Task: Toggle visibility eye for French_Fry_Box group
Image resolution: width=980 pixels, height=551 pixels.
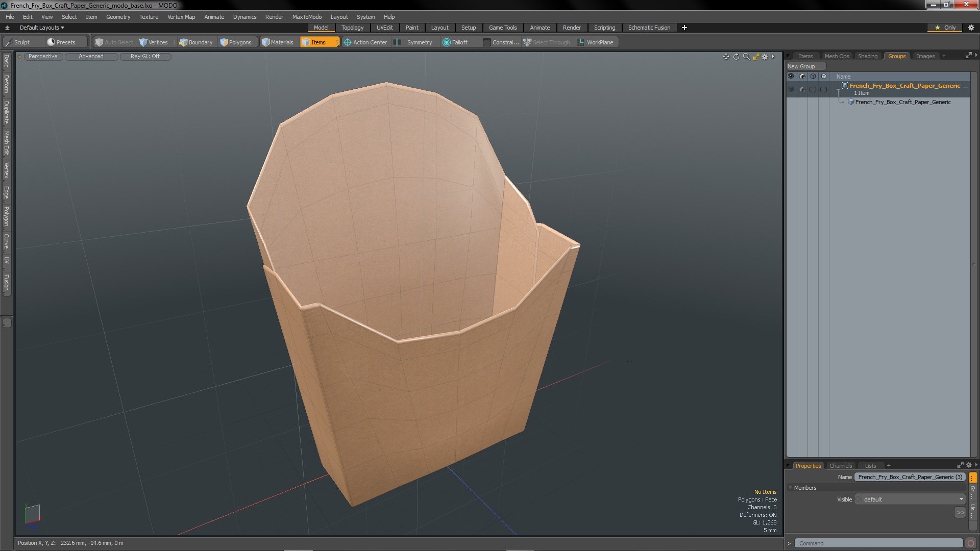Action: point(791,89)
